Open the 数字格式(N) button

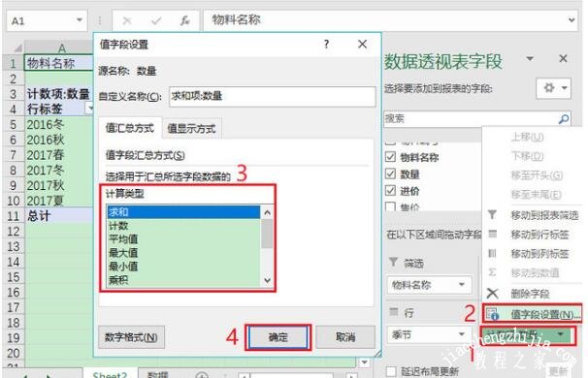click(x=131, y=337)
